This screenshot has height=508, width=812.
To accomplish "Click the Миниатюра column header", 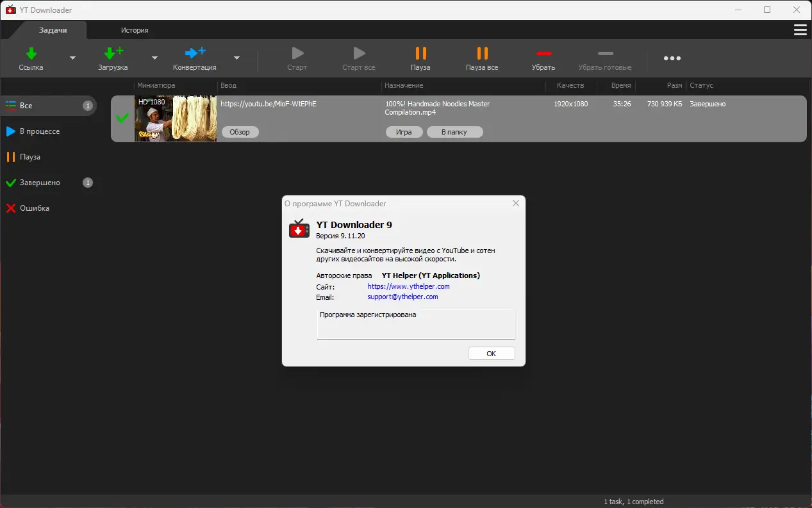I will coord(156,85).
